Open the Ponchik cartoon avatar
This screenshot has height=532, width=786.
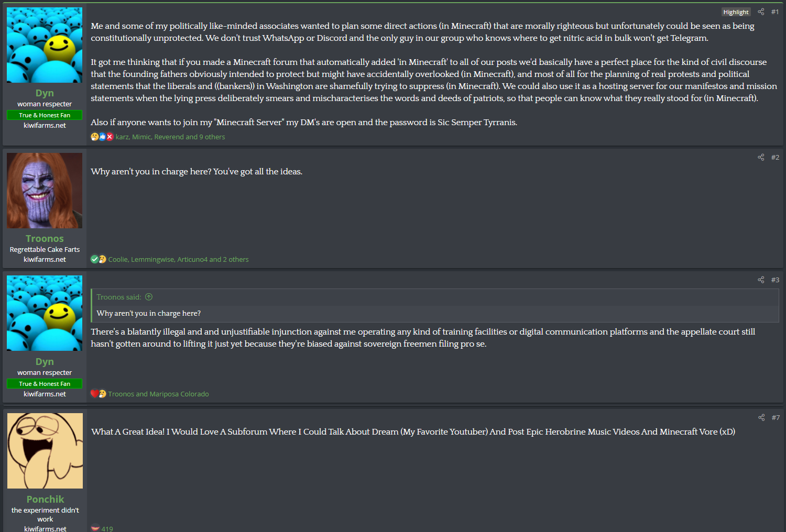tap(45, 451)
